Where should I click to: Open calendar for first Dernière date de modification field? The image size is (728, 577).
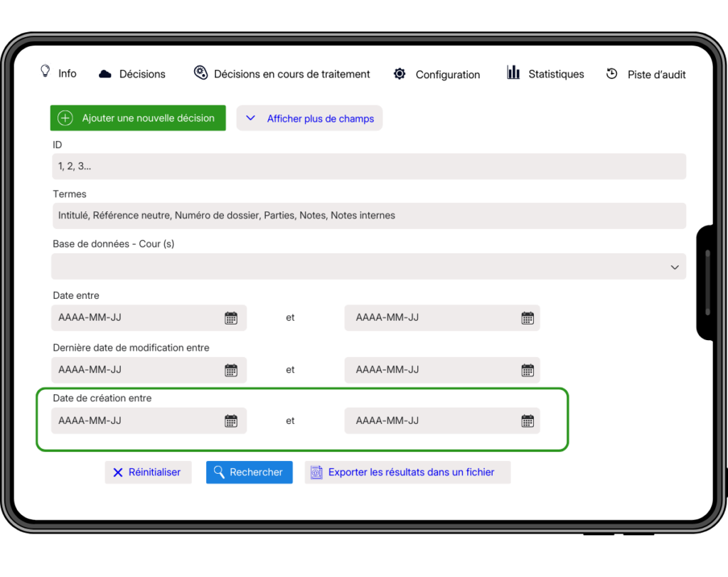tap(231, 370)
